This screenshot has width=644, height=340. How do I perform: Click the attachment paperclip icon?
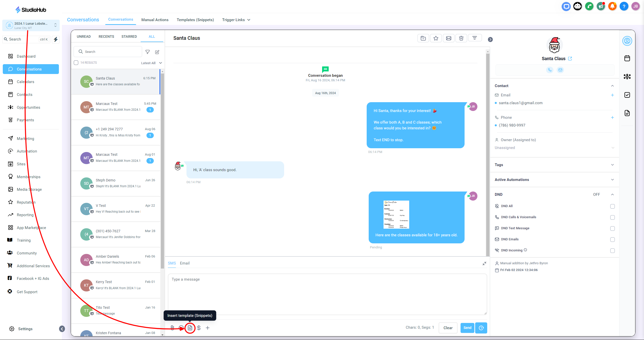(x=172, y=328)
